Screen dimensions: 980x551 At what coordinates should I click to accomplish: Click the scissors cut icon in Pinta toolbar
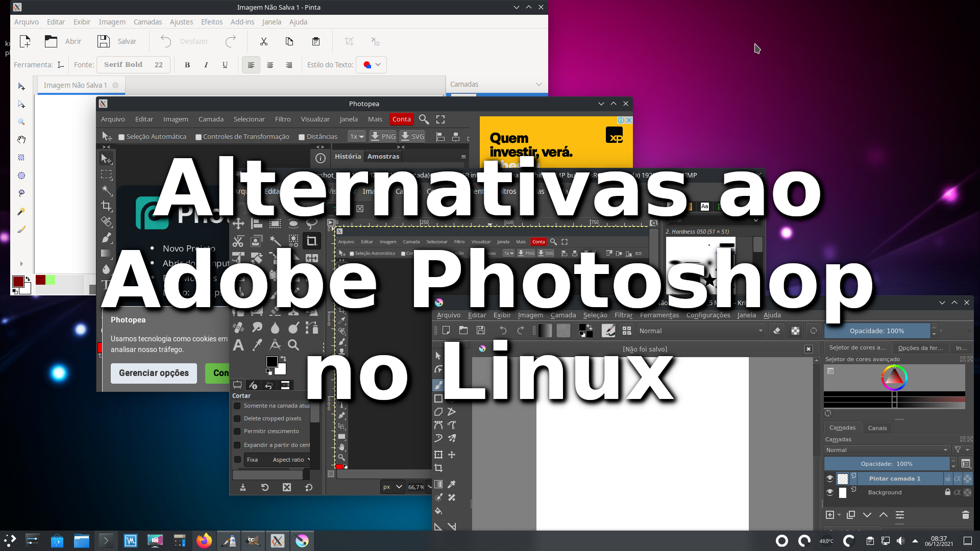[x=264, y=41]
